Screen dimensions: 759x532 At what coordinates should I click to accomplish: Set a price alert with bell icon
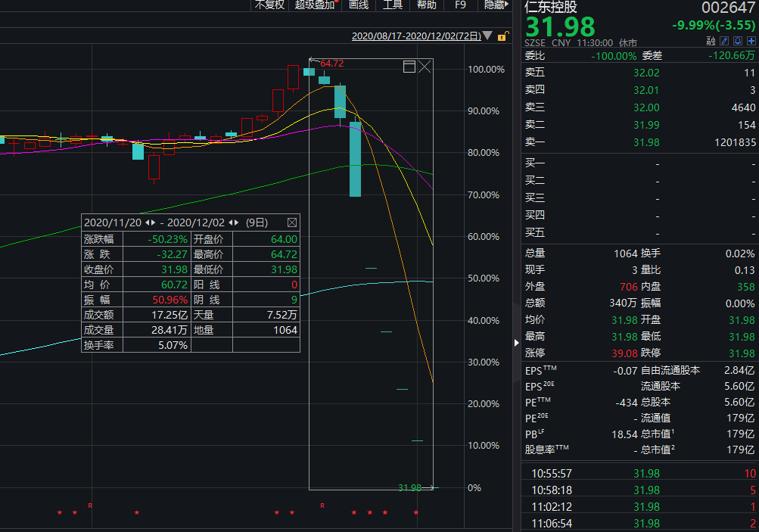[x=738, y=41]
